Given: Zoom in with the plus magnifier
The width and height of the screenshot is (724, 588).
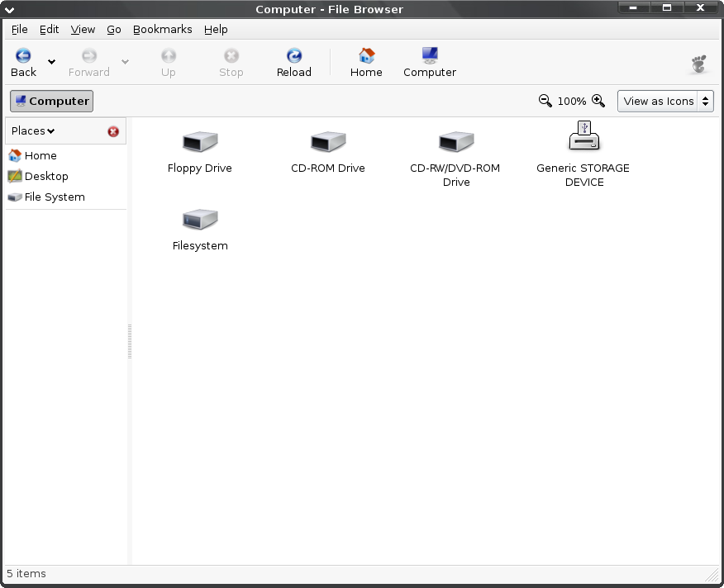Looking at the screenshot, I should click(598, 101).
